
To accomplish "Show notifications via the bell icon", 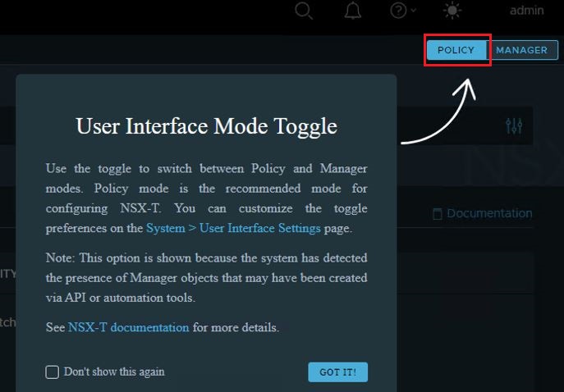I will 353,11.
